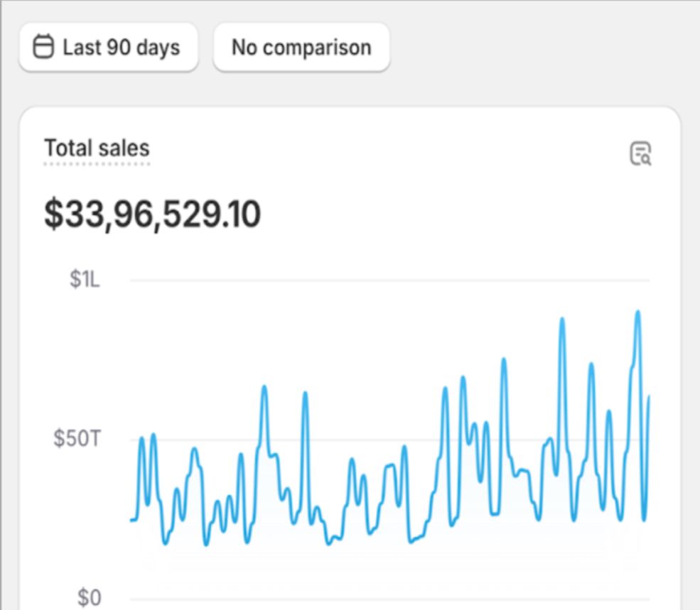Click the Total sales heading link
This screenshot has height=610, width=700.
(97, 148)
